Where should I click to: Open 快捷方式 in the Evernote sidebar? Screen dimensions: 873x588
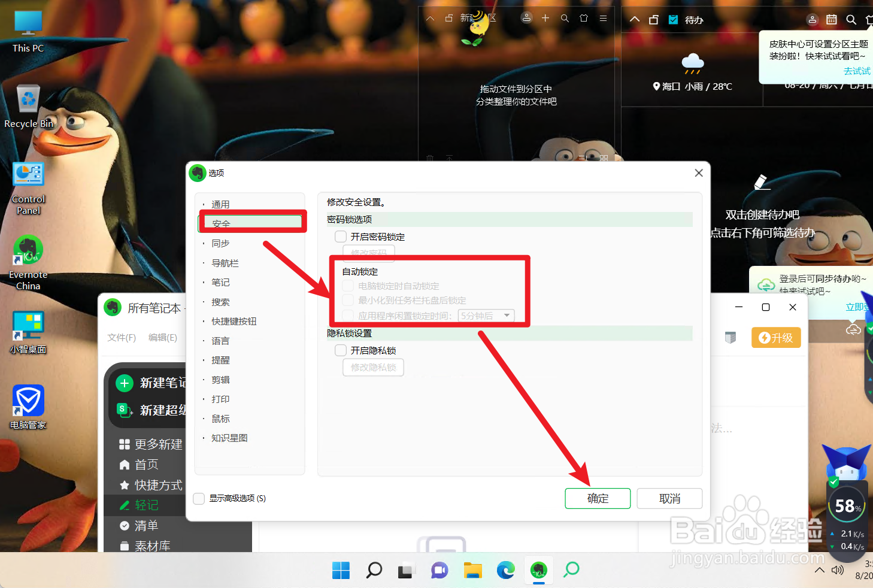point(151,485)
